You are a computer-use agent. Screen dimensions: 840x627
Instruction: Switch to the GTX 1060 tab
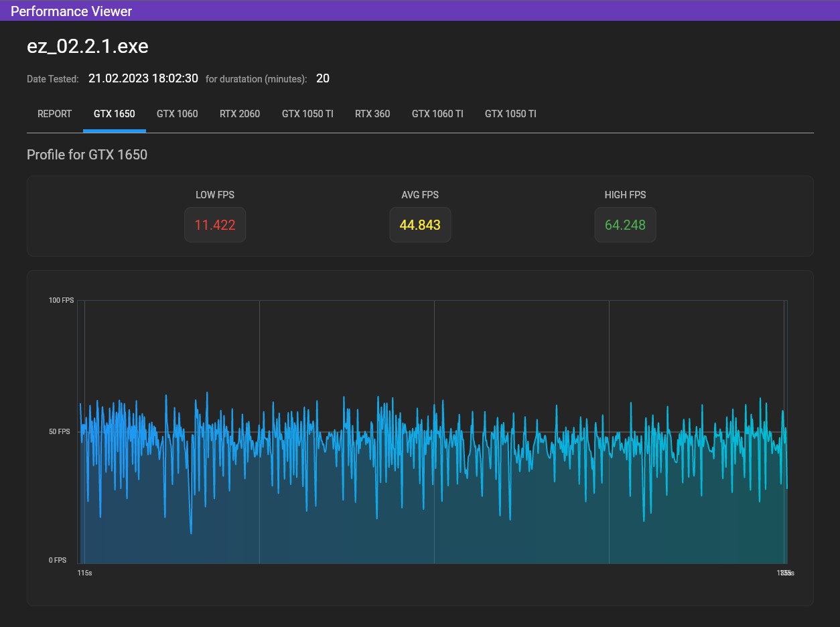(x=178, y=114)
